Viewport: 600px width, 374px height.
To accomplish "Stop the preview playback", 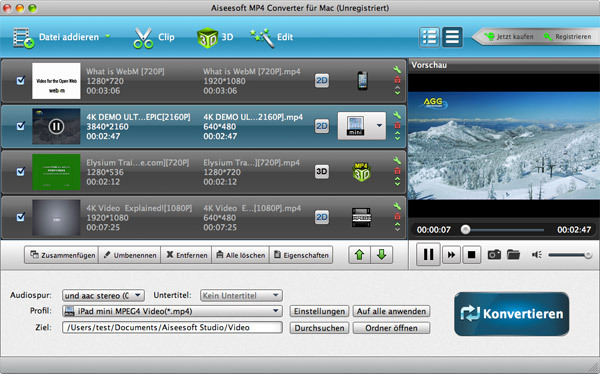I will [x=471, y=255].
